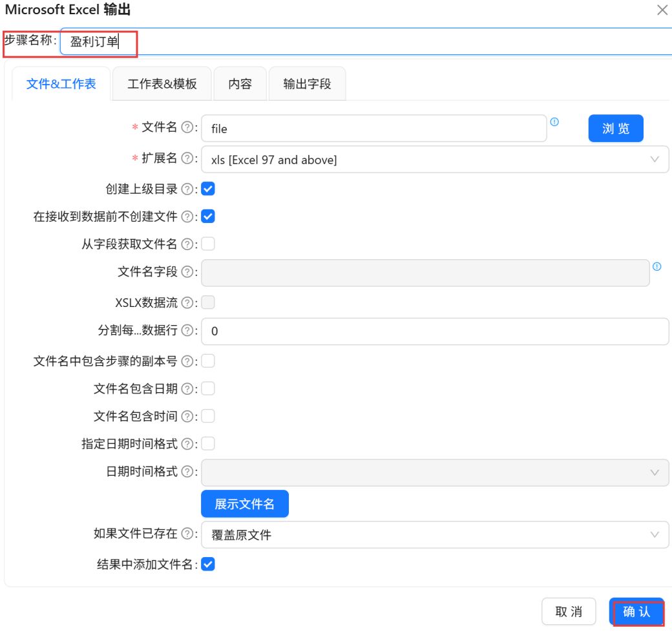Uncheck the 结果中添加文件名 checkbox
Image resolution: width=672 pixels, height=632 pixels.
(x=208, y=565)
